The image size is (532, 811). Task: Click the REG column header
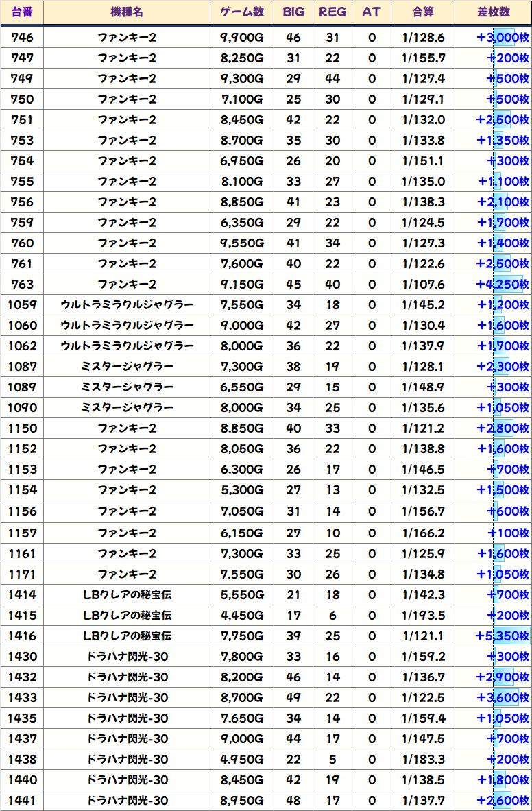pos(332,12)
